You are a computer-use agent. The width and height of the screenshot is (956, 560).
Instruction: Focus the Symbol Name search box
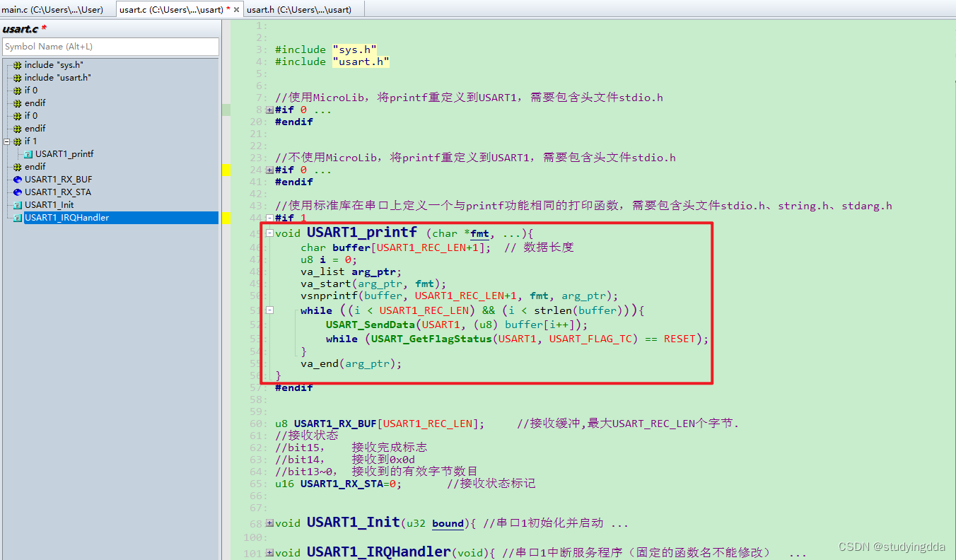click(x=110, y=47)
